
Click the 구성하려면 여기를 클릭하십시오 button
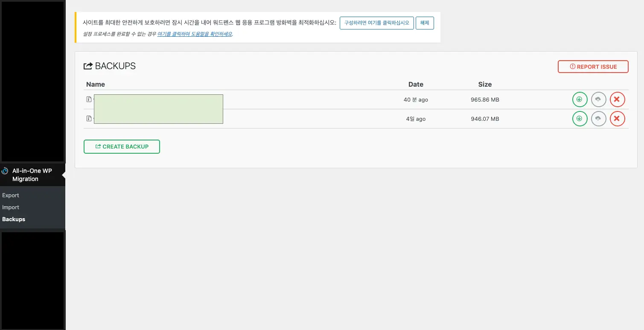coord(376,23)
